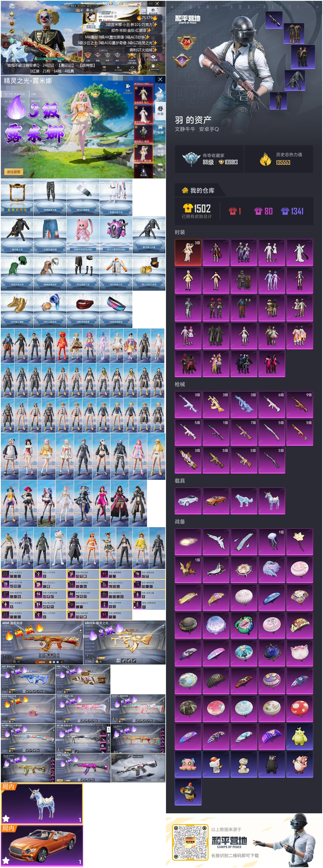Open the 基本信息 profile tab
Screen dimensions: 323x868
pyautogui.click(x=153, y=12)
